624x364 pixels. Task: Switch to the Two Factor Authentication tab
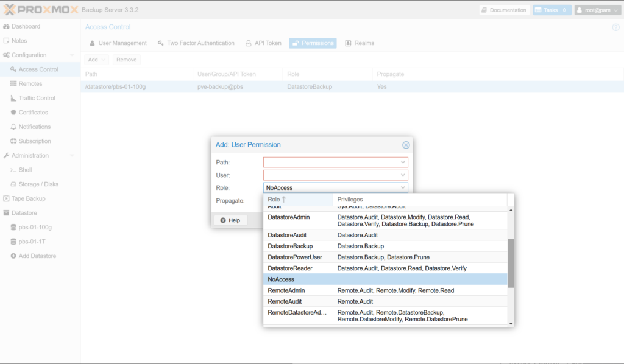(x=196, y=43)
